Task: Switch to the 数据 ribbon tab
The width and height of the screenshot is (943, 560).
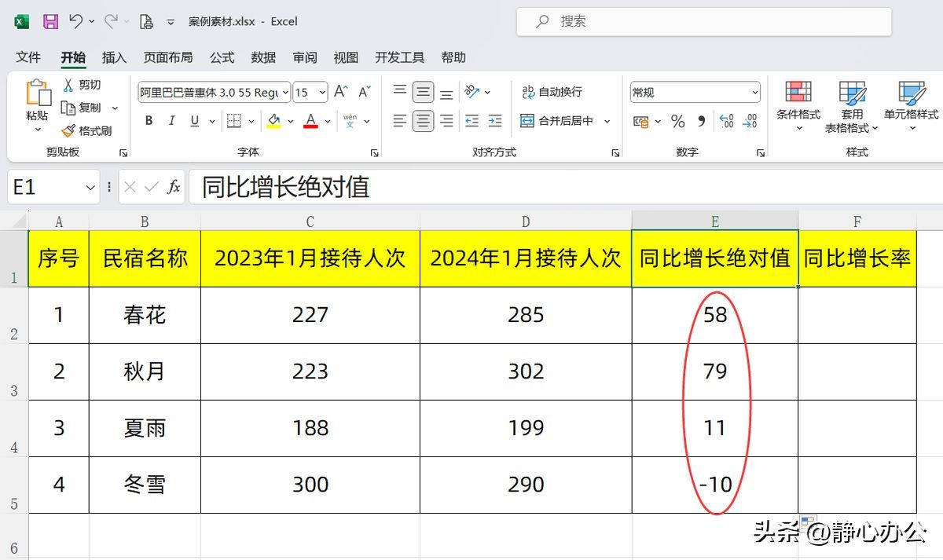Action: 263,57
